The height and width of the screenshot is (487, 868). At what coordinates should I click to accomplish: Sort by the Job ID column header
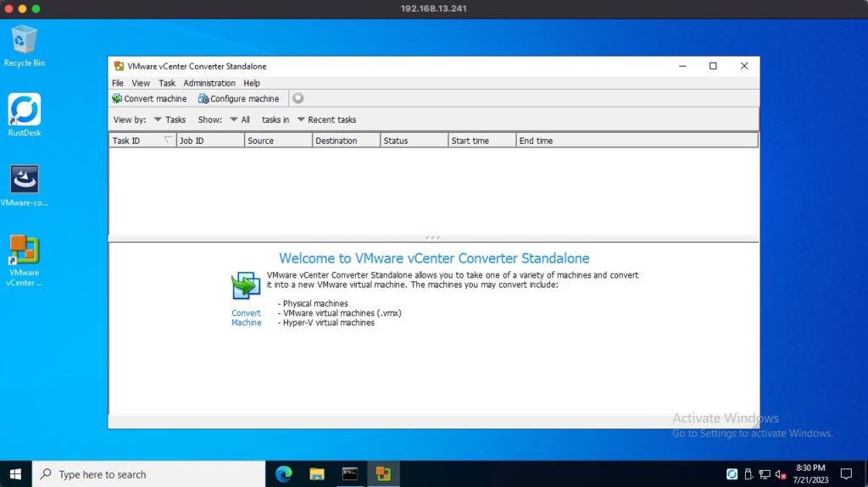[x=210, y=141]
